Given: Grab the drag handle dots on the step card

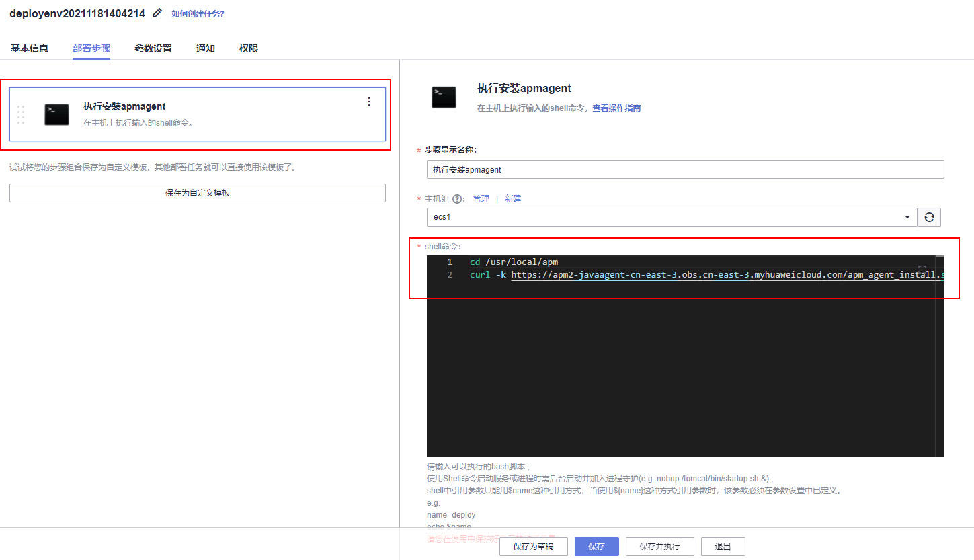Looking at the screenshot, I should 21,114.
